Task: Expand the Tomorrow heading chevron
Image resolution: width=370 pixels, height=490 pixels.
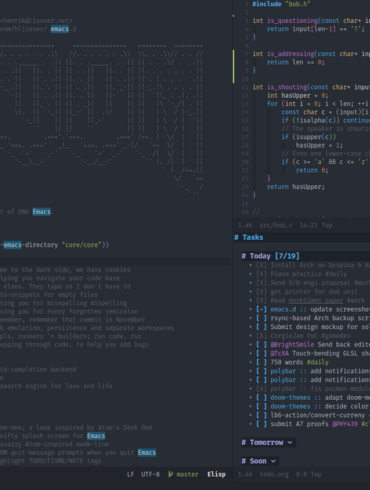Action: (290, 443)
